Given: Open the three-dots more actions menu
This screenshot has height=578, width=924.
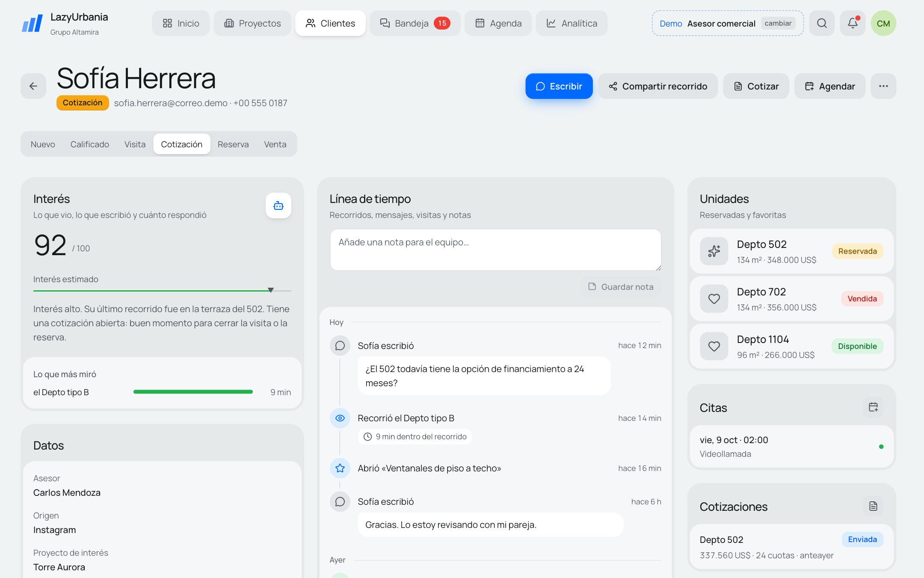Looking at the screenshot, I should 883,86.
